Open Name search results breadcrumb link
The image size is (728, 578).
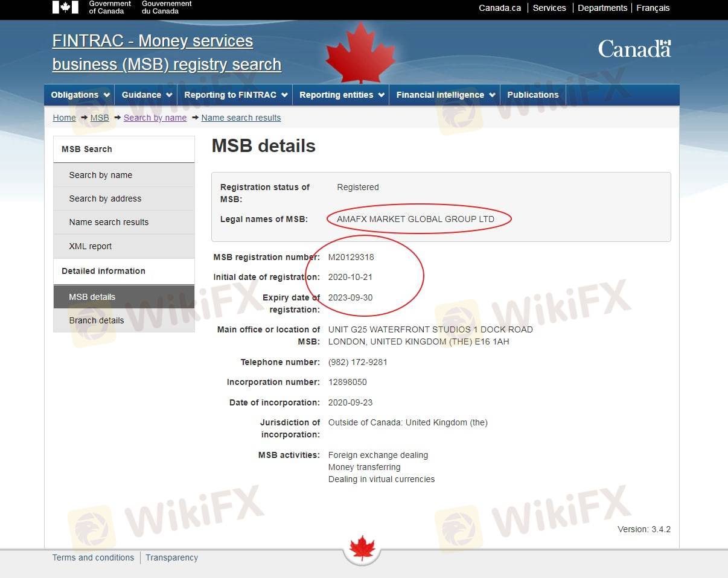(241, 118)
